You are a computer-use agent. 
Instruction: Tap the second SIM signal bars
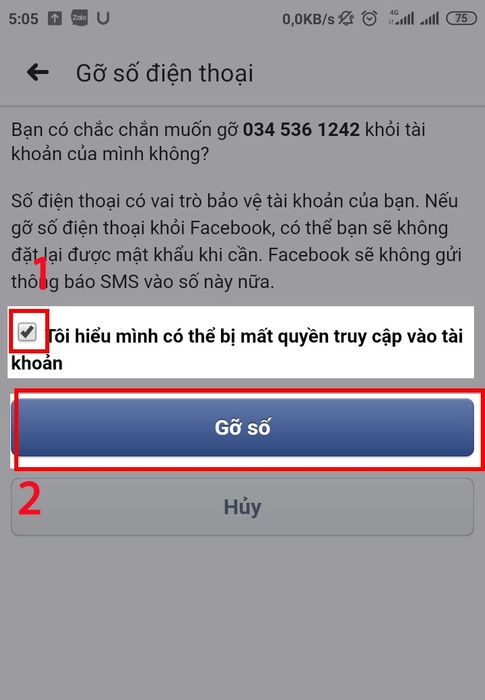pos(429,18)
